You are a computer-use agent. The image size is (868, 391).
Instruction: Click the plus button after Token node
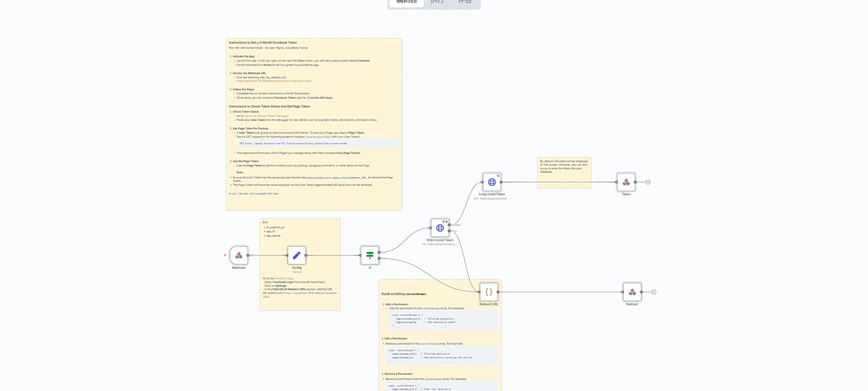coord(648,182)
